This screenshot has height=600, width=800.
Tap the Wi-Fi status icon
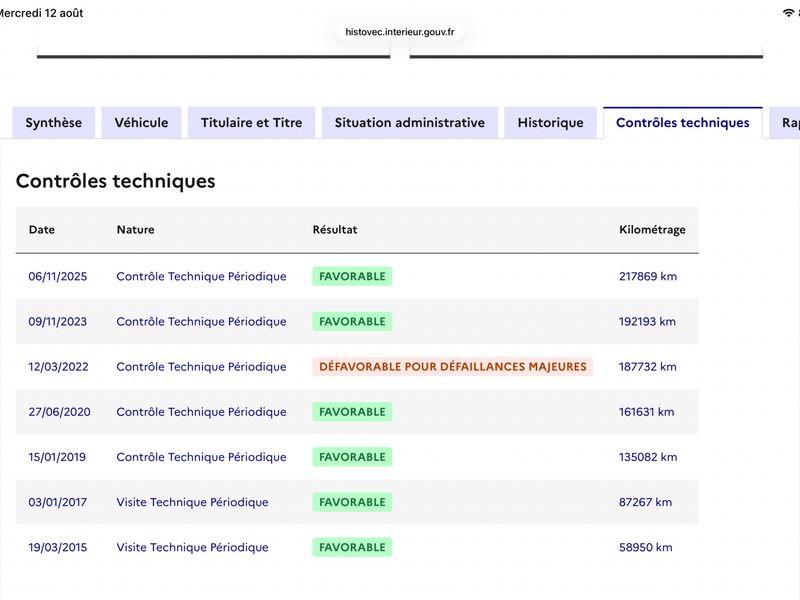(788, 13)
